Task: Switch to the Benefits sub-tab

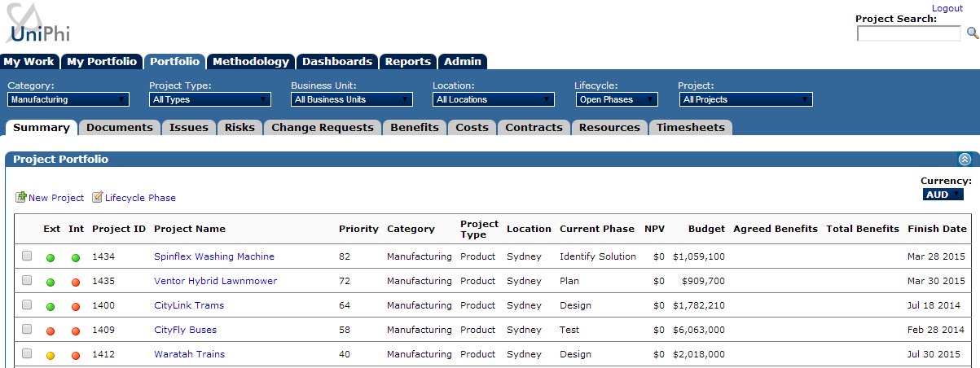Action: coord(415,128)
